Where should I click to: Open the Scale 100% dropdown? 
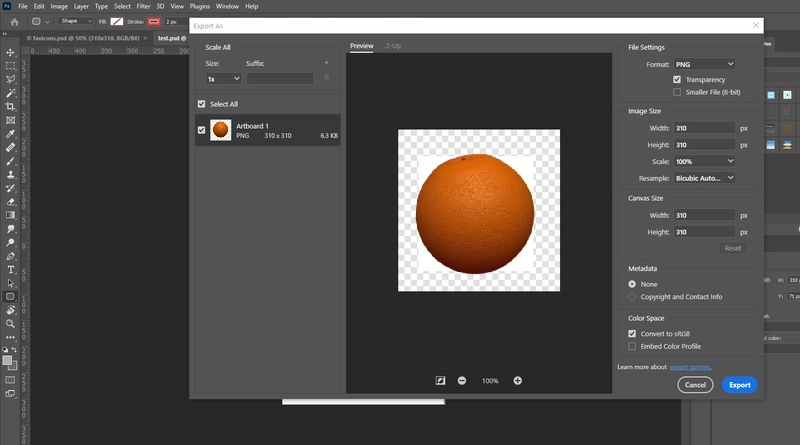704,161
